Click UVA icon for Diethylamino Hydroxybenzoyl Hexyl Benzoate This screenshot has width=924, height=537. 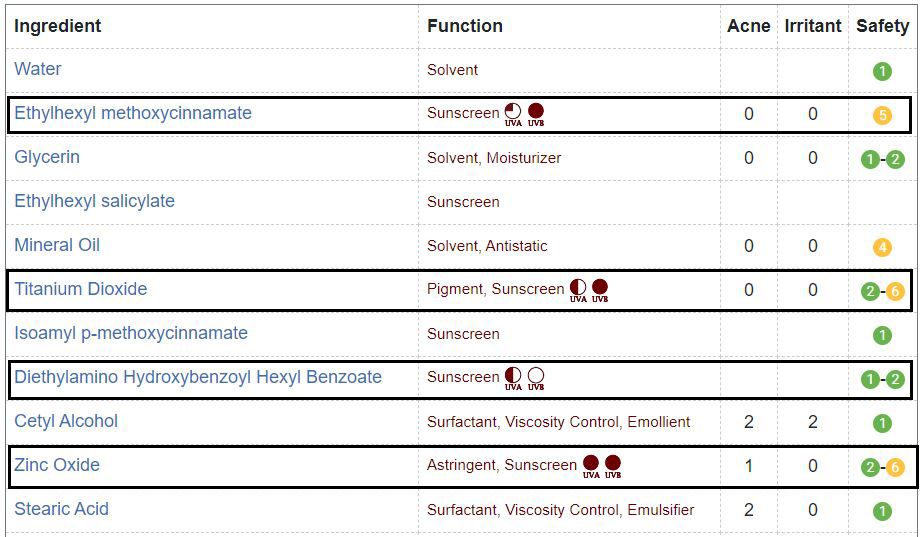pos(513,378)
